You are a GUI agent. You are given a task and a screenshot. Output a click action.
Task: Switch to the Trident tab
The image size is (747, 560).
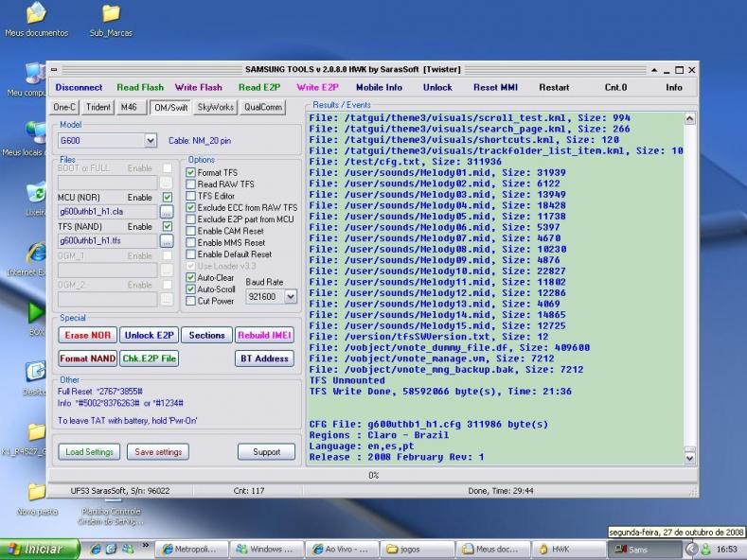pyautogui.click(x=98, y=107)
